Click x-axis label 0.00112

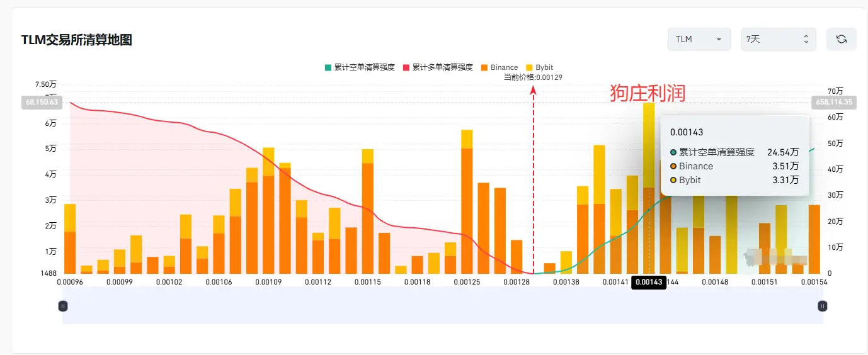coord(318,282)
